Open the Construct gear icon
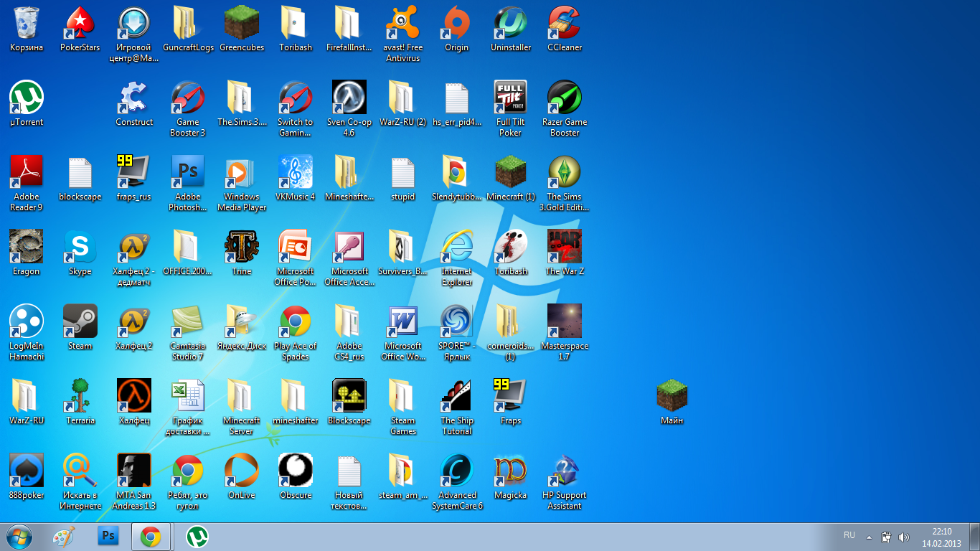Screen dimensions: 980x551 click(134, 98)
